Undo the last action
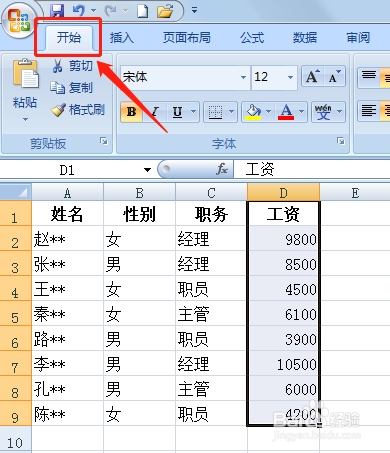Viewport: 390px width, 453px height. click(x=79, y=11)
